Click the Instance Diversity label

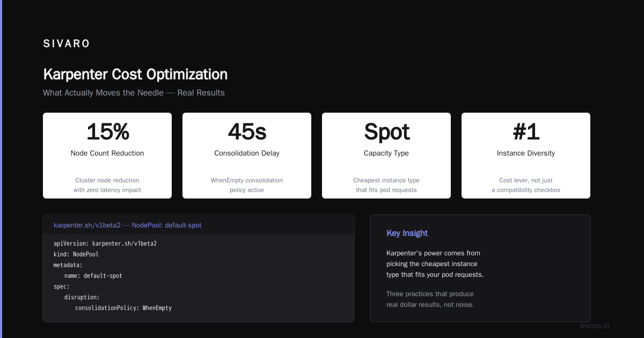coord(526,153)
